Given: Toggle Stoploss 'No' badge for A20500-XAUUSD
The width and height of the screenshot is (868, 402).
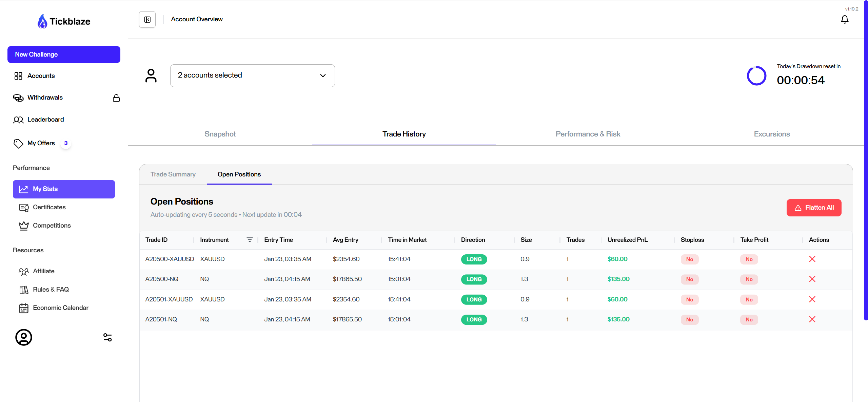Looking at the screenshot, I should [x=689, y=259].
